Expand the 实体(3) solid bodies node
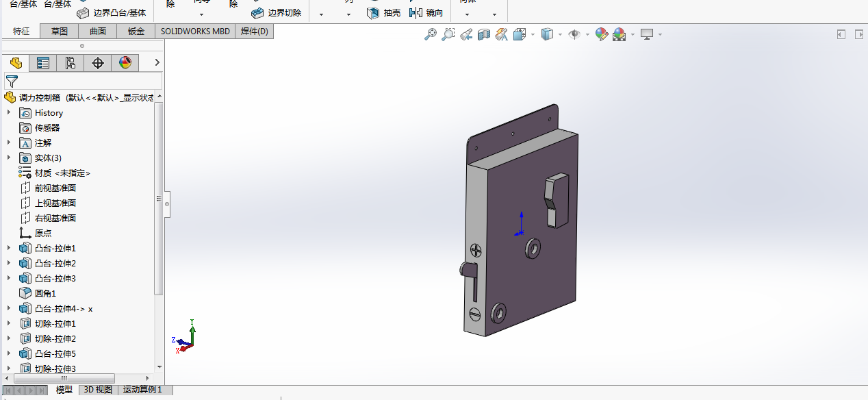This screenshot has width=868, height=400. 9,158
